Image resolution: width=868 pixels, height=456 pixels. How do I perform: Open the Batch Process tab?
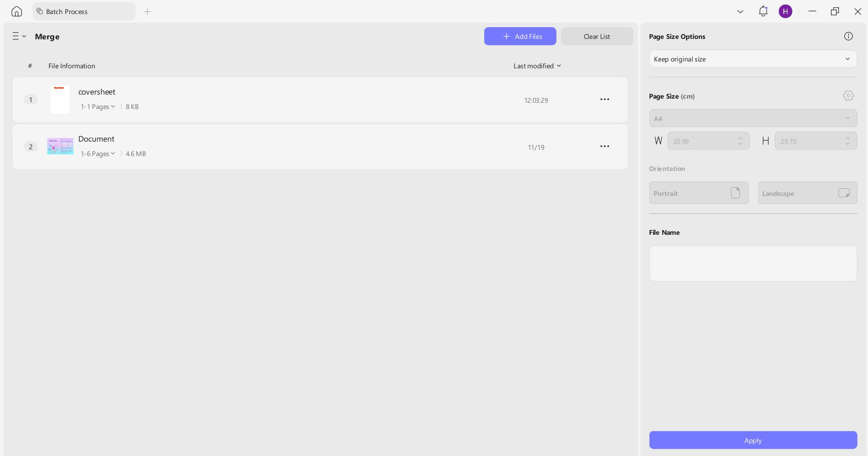(84, 11)
